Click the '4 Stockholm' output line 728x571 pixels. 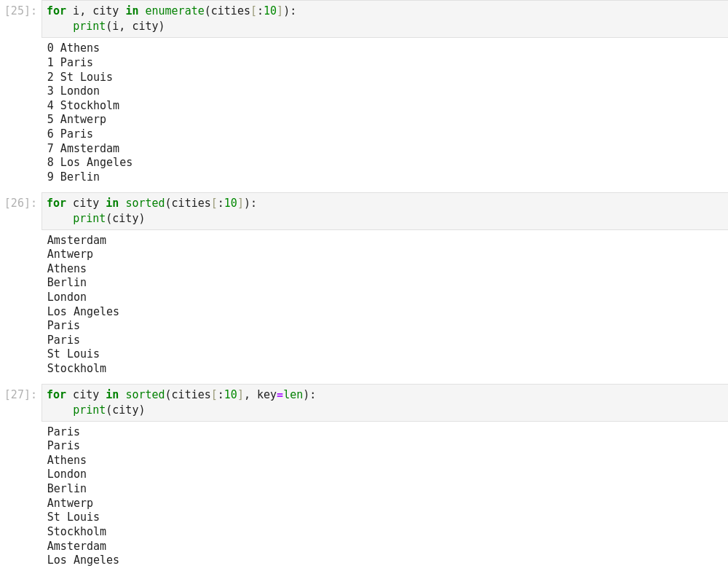point(83,106)
